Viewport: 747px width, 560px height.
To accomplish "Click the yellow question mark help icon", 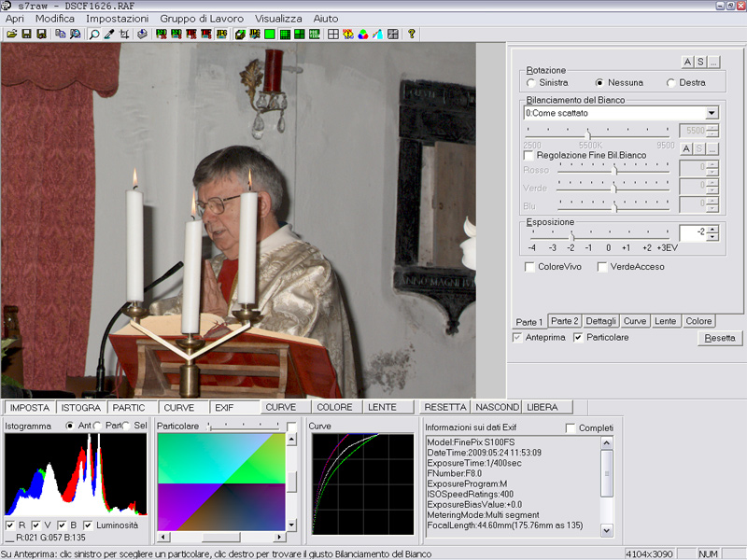I will [411, 35].
